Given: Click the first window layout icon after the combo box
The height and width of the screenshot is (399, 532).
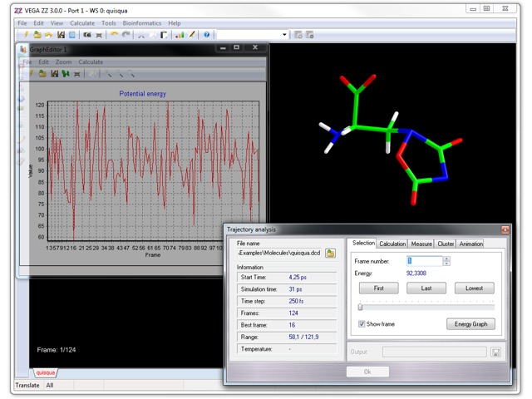Looking at the screenshot, I should 298,35.
